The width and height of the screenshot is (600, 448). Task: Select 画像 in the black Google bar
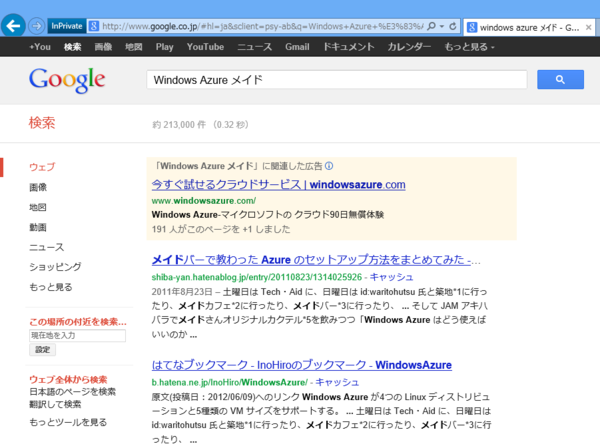[x=103, y=47]
